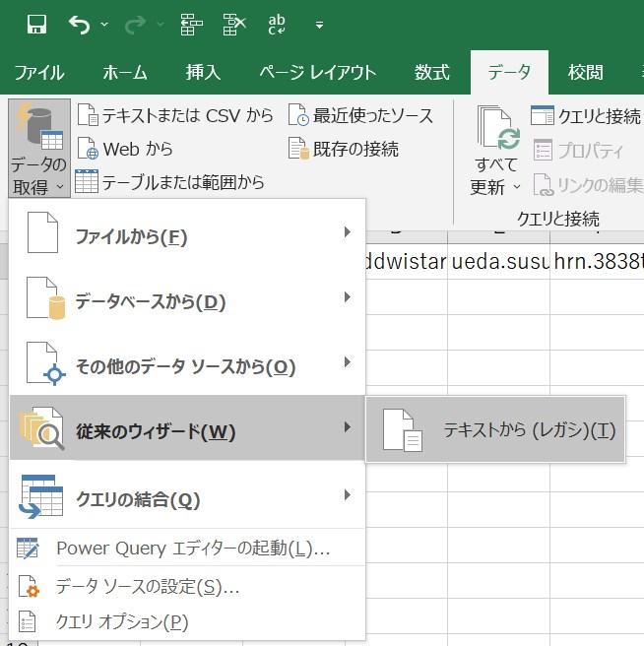Click the Web から globe icon

[88, 150]
